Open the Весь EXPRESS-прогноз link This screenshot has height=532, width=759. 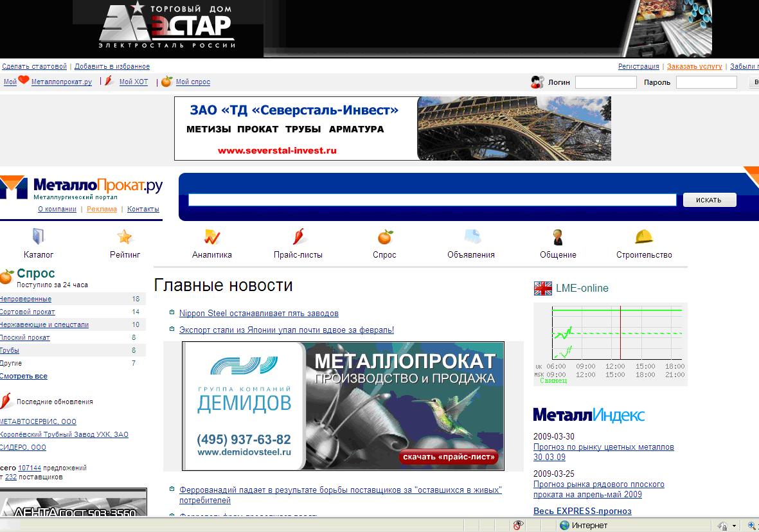(582, 511)
